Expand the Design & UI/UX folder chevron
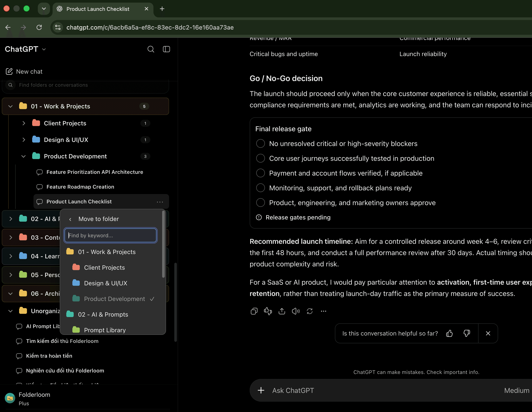532x412 pixels. (x=24, y=140)
